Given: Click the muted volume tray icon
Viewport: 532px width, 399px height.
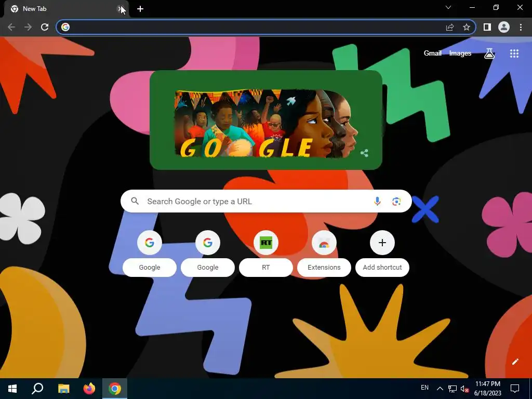Looking at the screenshot, I should point(464,389).
